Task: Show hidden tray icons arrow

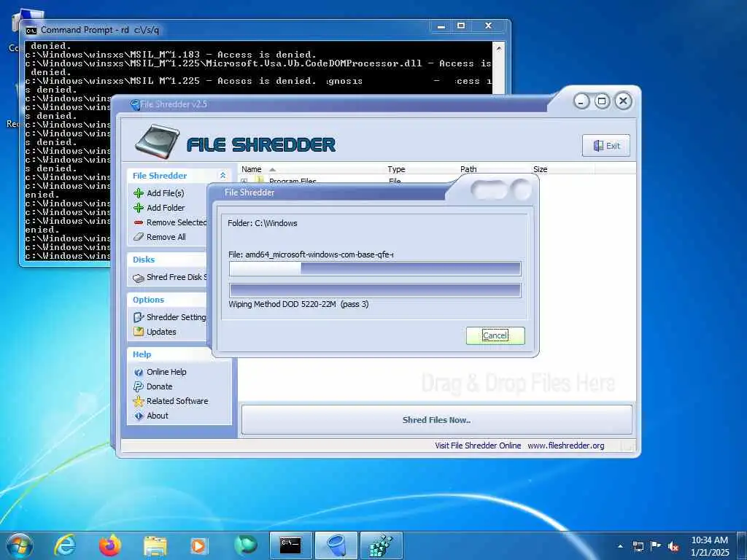Action: click(620, 546)
